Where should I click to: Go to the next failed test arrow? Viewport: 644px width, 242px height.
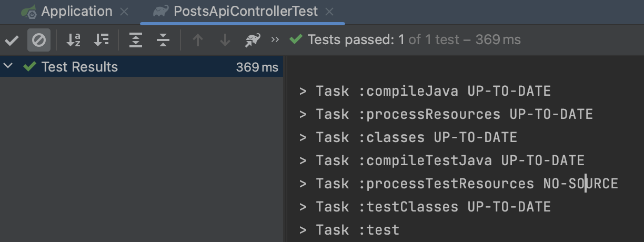point(225,40)
